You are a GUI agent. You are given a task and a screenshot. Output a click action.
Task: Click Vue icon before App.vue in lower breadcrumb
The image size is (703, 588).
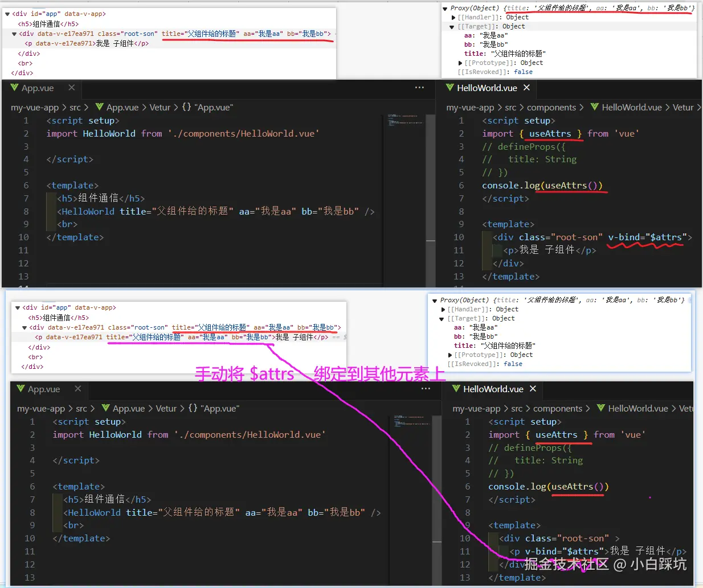click(106, 408)
